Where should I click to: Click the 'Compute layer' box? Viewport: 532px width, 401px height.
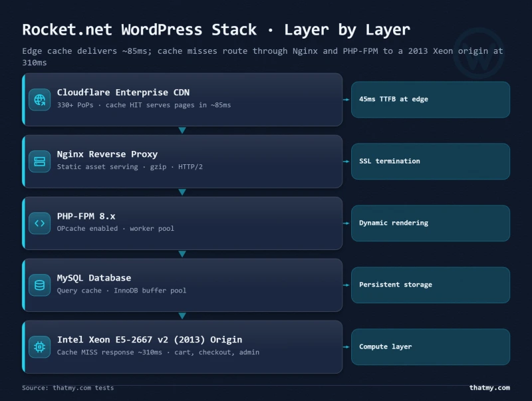coord(430,346)
